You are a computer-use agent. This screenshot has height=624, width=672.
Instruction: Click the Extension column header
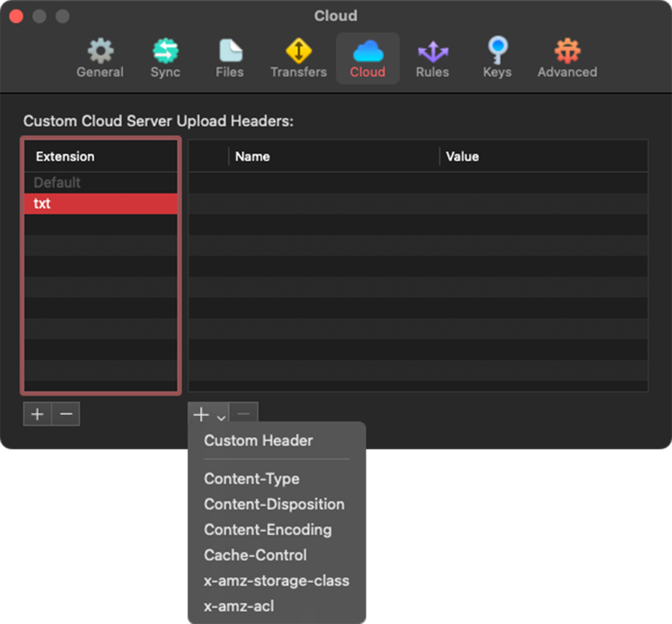[x=101, y=156]
